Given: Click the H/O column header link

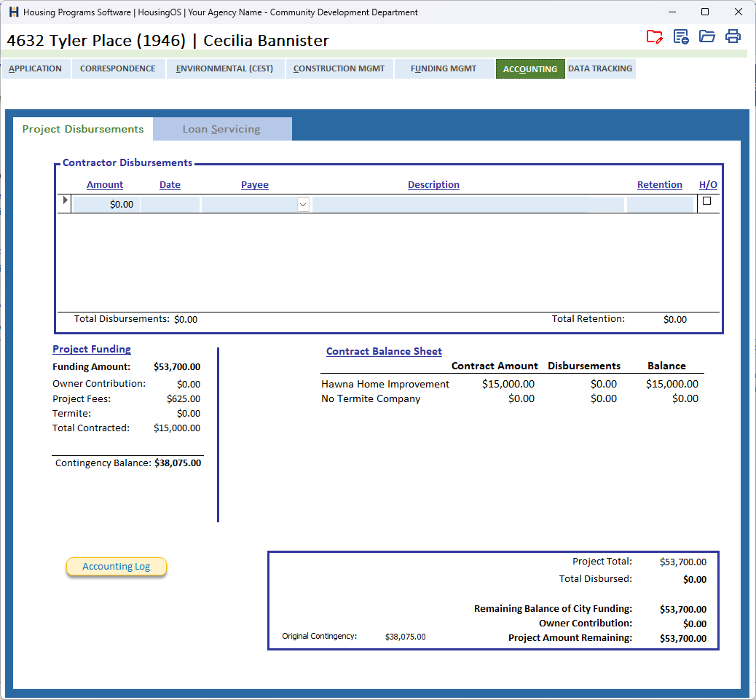Looking at the screenshot, I should pyautogui.click(x=708, y=184).
